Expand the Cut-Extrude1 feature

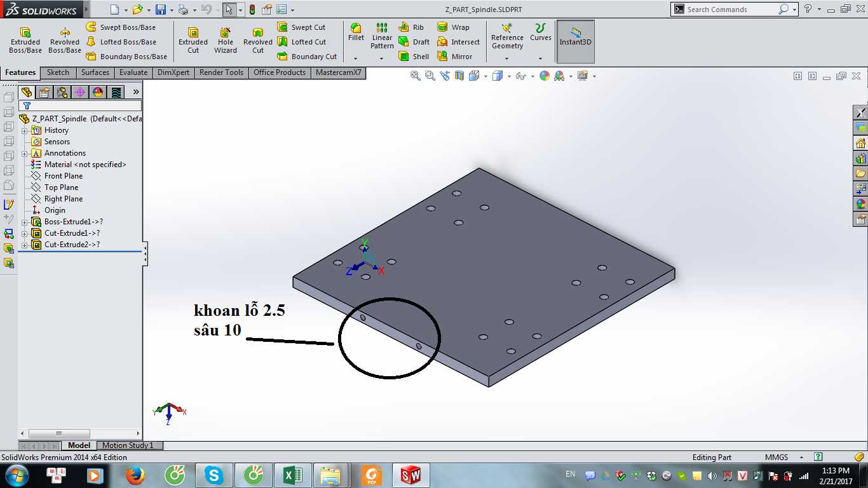pos(25,233)
